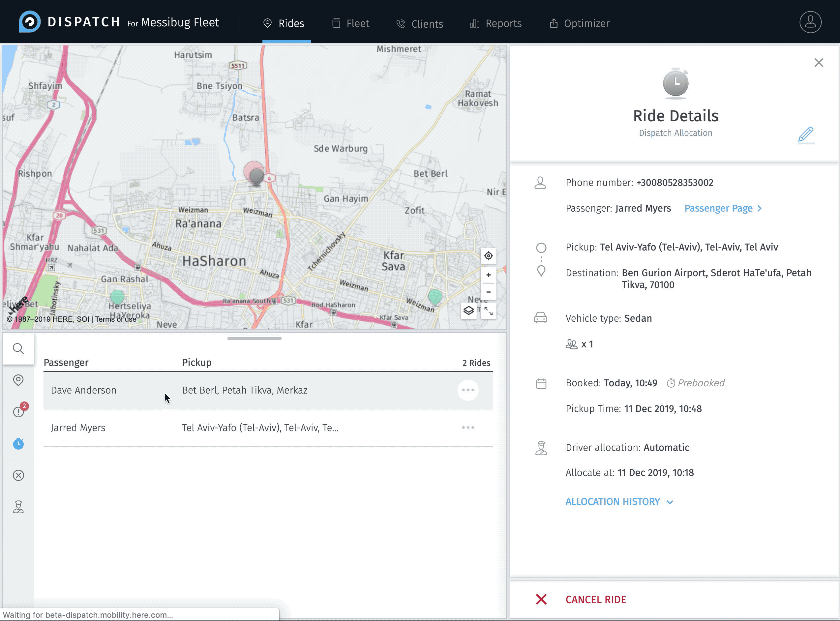Center map with locate-me target icon
The height and width of the screenshot is (621, 840).
[x=488, y=256]
